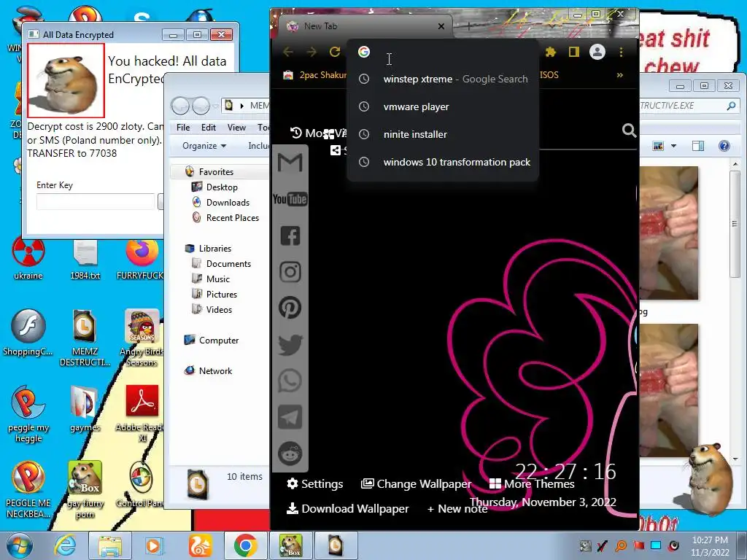Open Documents library in Explorer
The image size is (747, 560).
point(228,264)
